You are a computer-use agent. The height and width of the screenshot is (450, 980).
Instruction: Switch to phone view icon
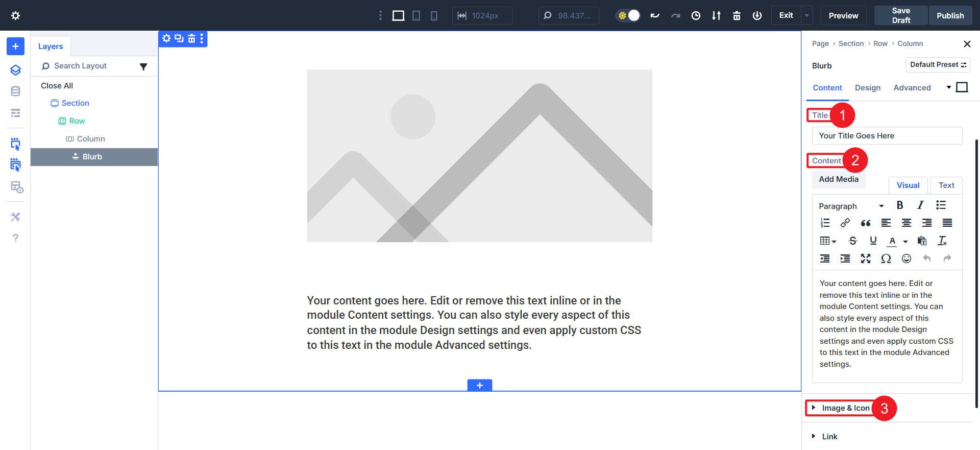(x=434, y=16)
